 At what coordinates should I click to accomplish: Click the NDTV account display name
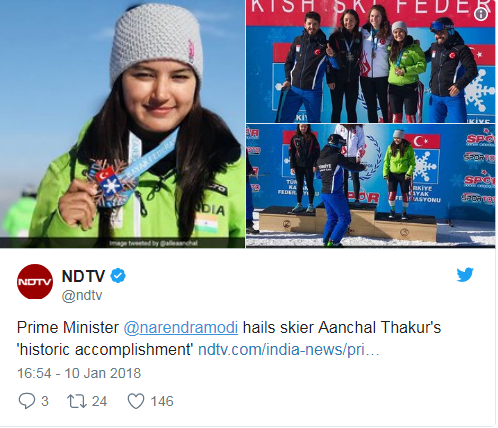click(84, 276)
